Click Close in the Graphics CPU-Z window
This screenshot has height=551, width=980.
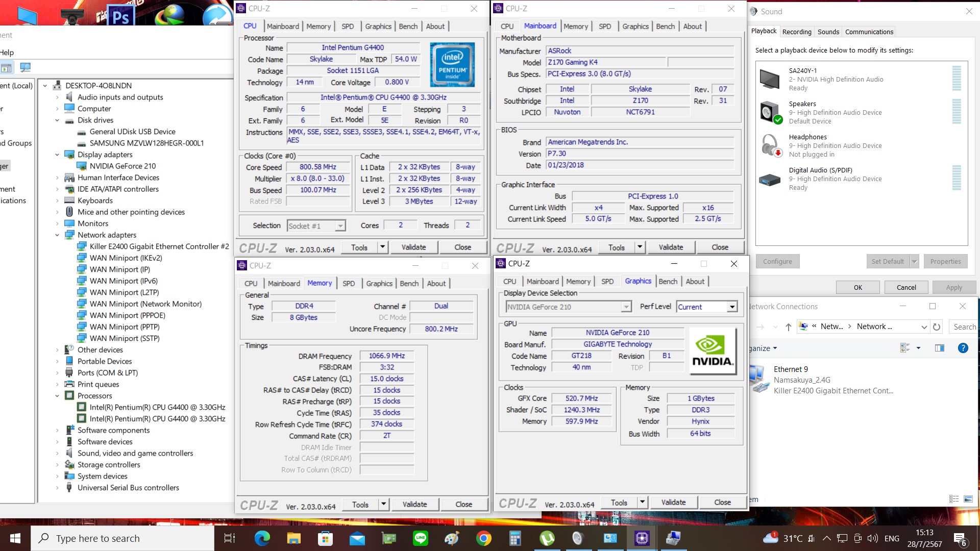722,502
